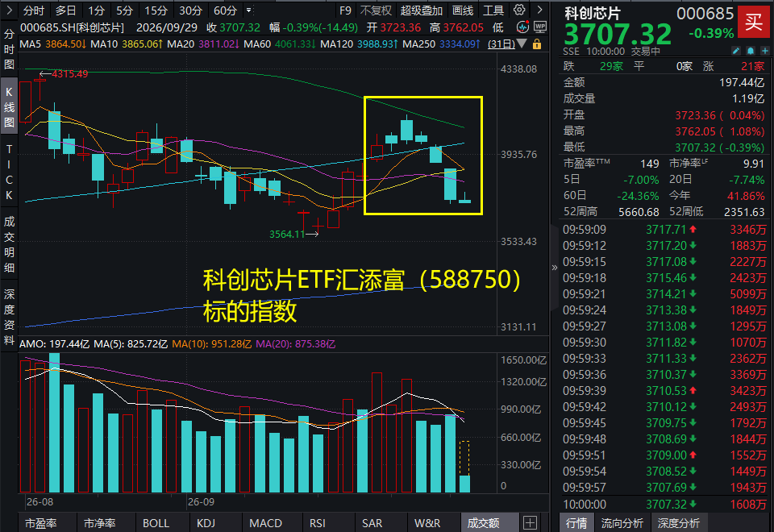Open the chart settings gear icon

[519, 10]
